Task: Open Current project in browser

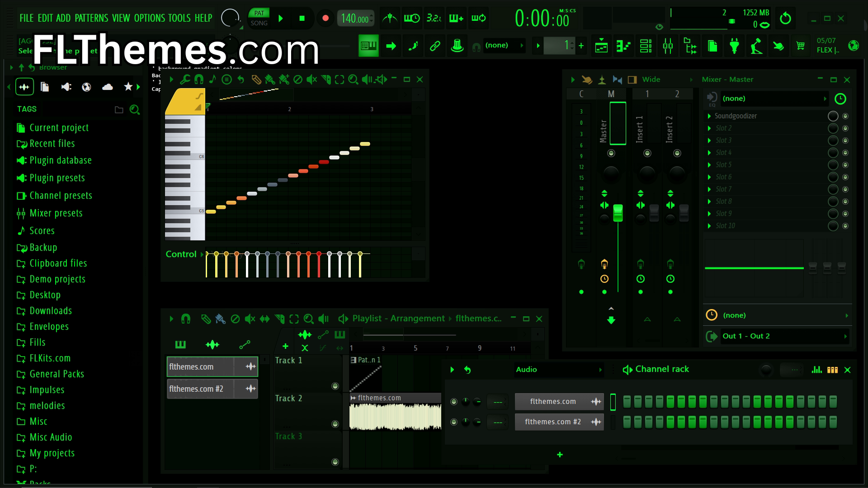Action: 52,128
